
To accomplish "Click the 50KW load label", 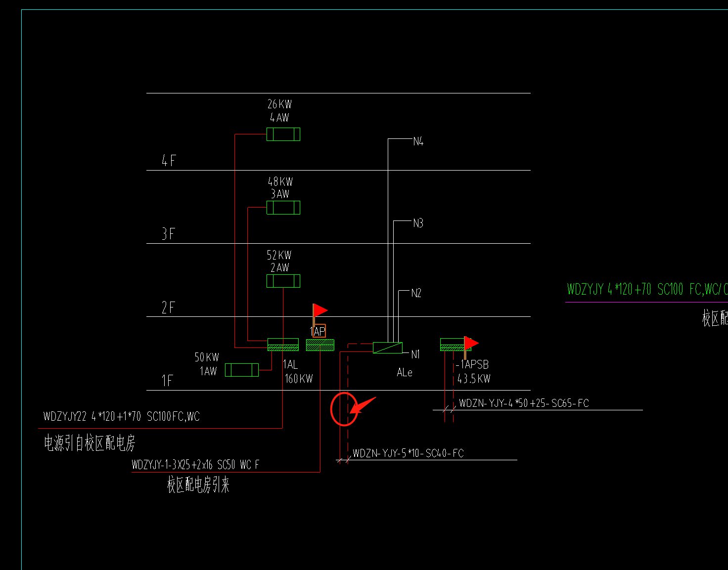I will (x=207, y=357).
